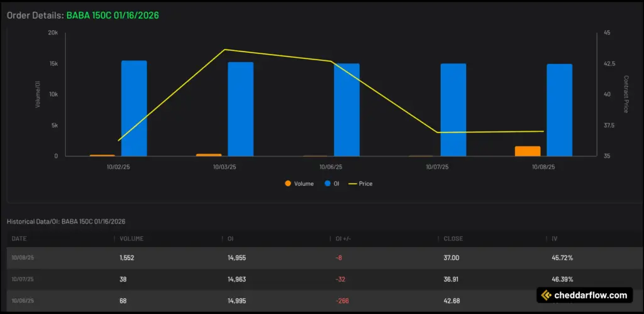644x314 pixels.
Task: Click the orange Volume bar for 10/08/25
Action: coord(528,151)
